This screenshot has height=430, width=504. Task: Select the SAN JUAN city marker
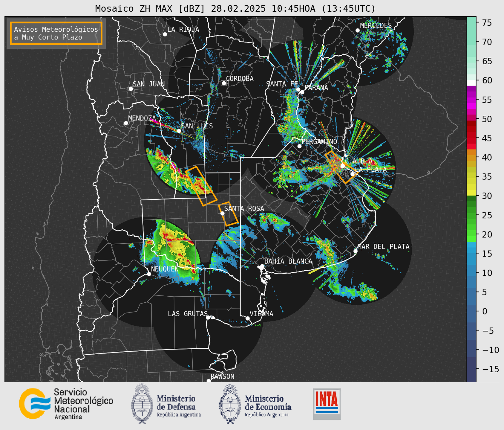131,89
